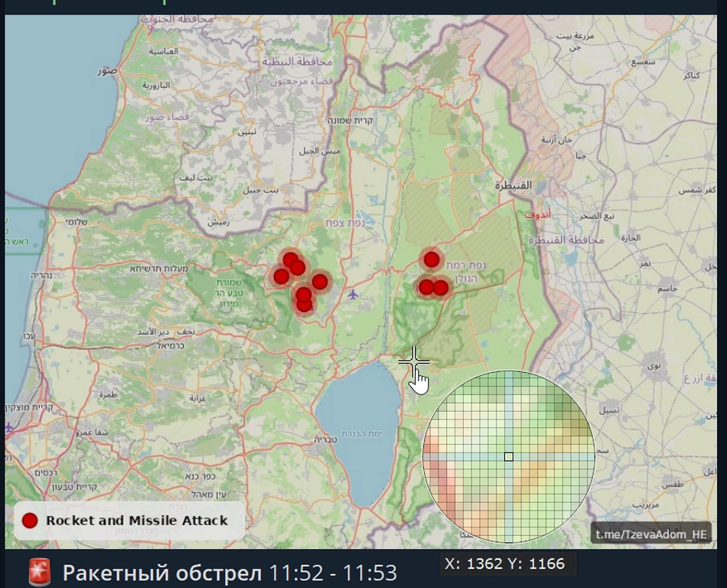Select the westernmost red alert marker
Image resolution: width=727 pixels, height=588 pixels.
tap(281, 276)
